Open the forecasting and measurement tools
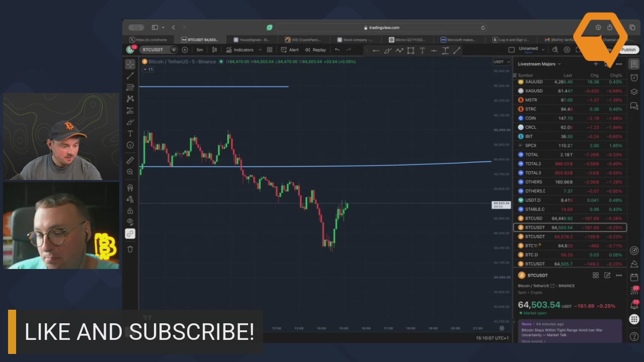The width and height of the screenshot is (644, 362). pos(130,111)
